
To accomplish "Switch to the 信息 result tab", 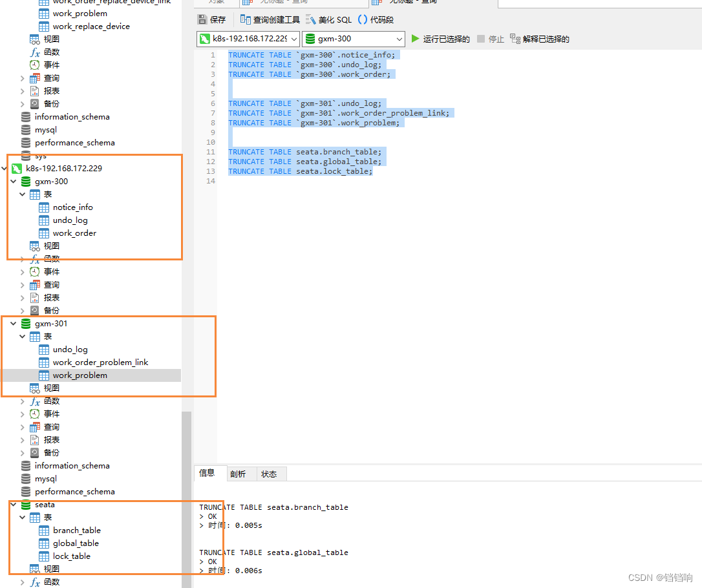I will point(207,473).
